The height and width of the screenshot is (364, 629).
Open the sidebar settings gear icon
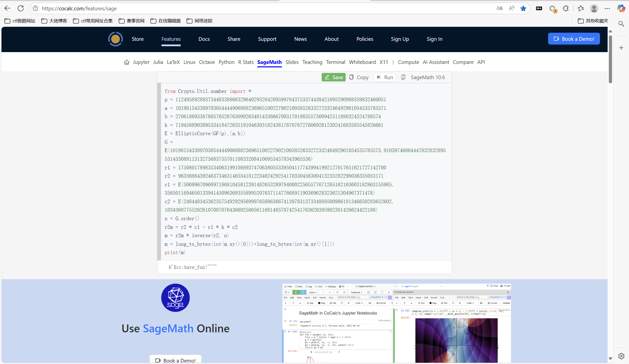(621, 356)
